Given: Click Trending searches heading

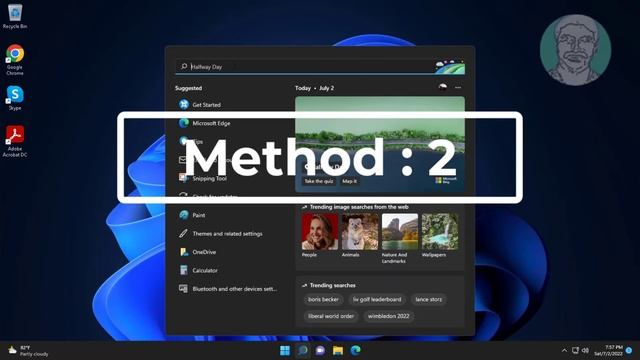Looking at the screenshot, I should (332, 285).
